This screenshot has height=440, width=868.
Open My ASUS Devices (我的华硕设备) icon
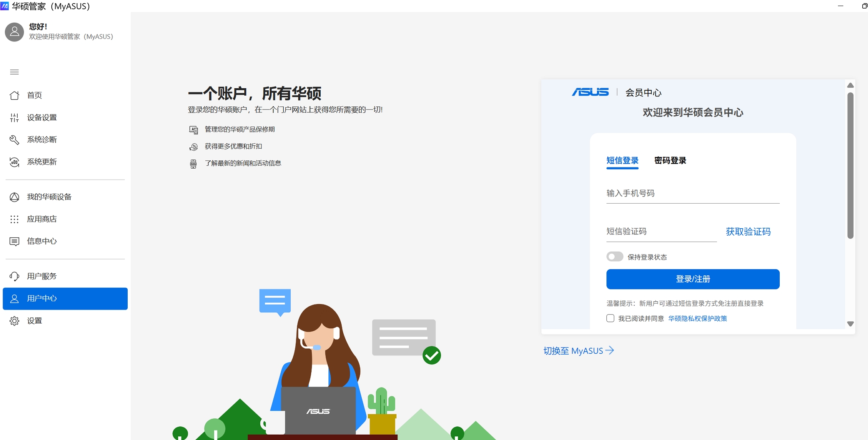(x=14, y=197)
